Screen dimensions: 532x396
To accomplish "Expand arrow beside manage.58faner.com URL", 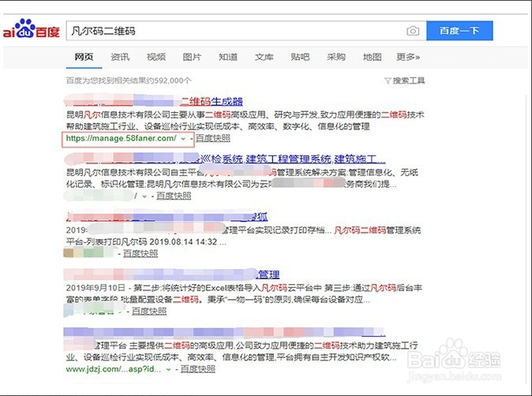I will pos(183,139).
